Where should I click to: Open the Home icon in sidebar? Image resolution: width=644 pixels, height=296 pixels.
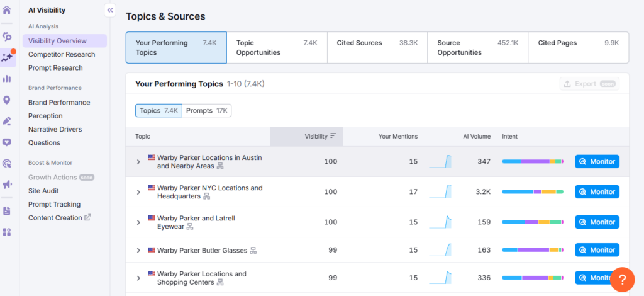(x=7, y=9)
